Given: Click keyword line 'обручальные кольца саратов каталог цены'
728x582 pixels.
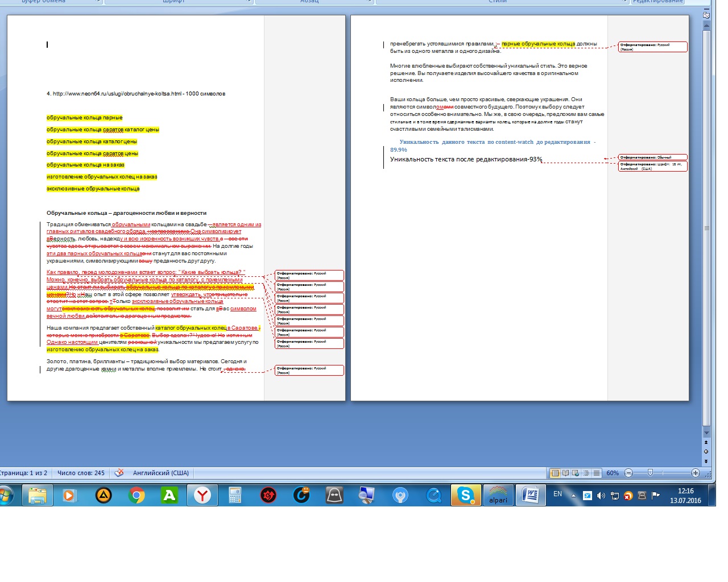Looking at the screenshot, I should [x=103, y=130].
